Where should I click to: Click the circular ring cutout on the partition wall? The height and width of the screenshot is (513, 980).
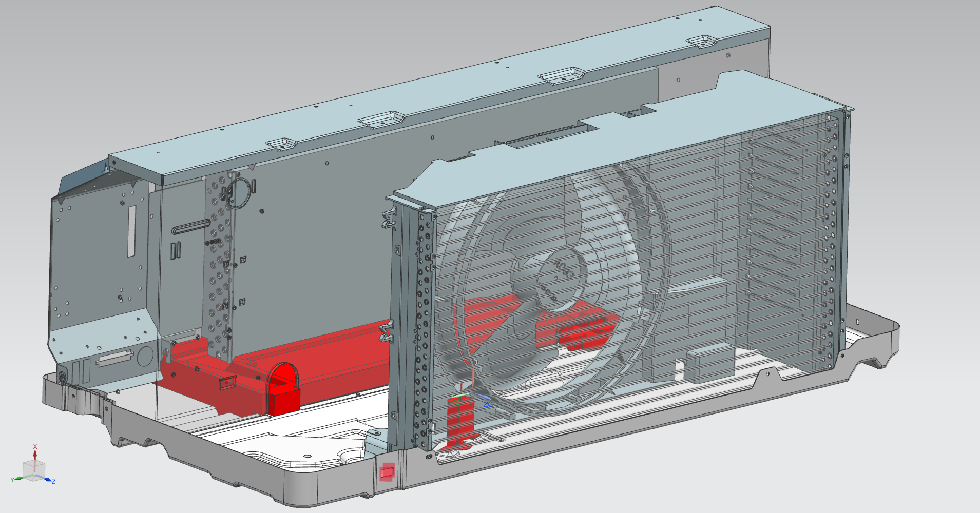[x=240, y=193]
